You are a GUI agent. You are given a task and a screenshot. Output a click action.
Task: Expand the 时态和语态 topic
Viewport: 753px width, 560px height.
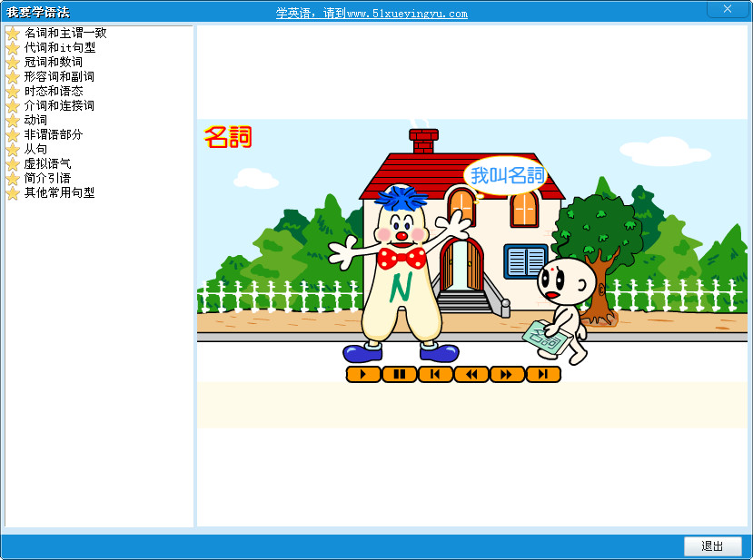pyautogui.click(x=51, y=92)
